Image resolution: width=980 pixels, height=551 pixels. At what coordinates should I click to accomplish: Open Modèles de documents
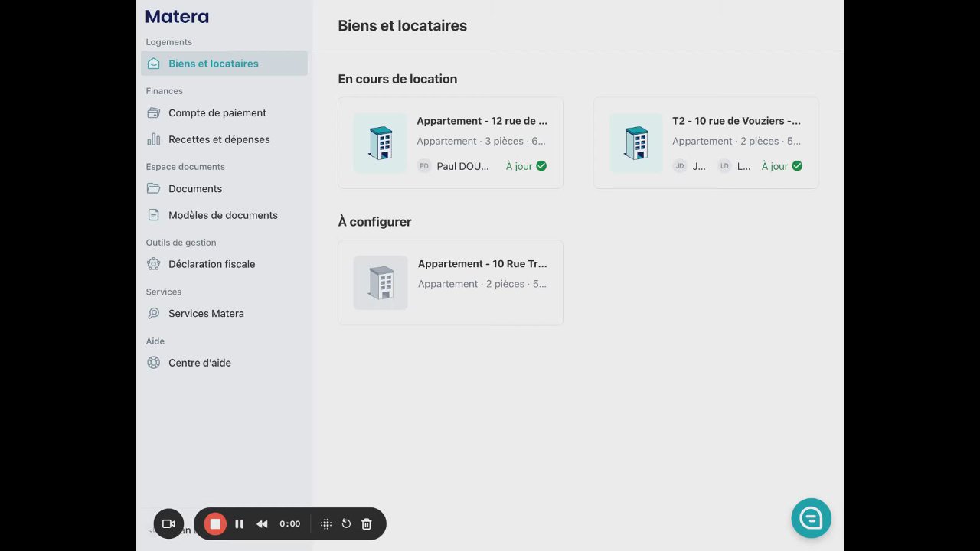pyautogui.click(x=224, y=215)
